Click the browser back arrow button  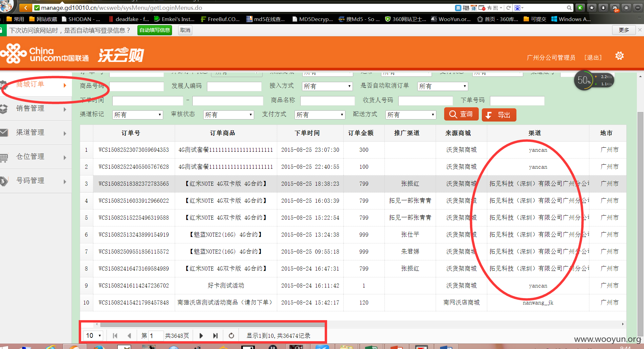[26, 7]
